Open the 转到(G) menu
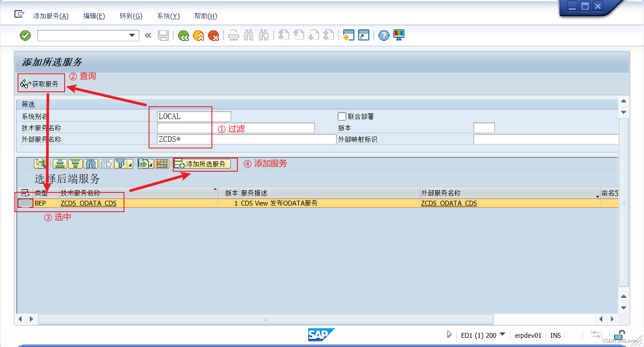This screenshot has height=347, width=644. pyautogui.click(x=131, y=16)
